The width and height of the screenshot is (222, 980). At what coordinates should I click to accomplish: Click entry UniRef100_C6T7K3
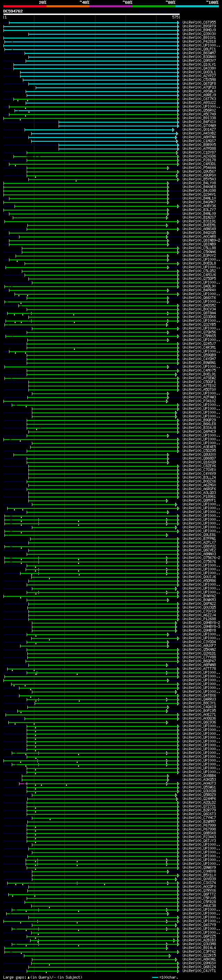coord(199,99)
